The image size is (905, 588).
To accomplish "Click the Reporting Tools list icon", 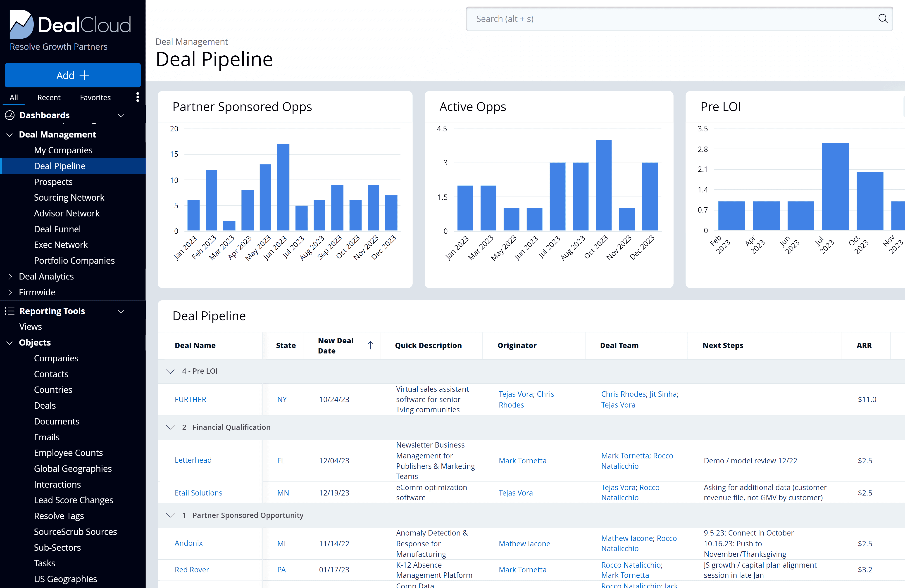I will (10, 311).
